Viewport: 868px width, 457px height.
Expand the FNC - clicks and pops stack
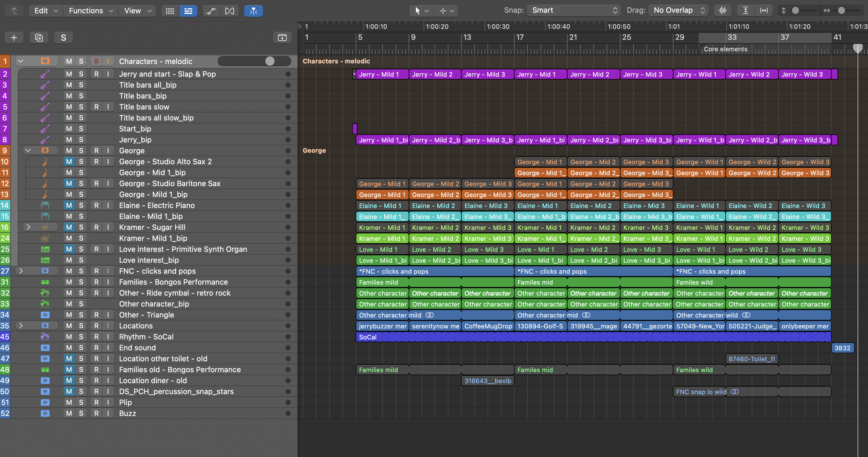[x=21, y=271]
